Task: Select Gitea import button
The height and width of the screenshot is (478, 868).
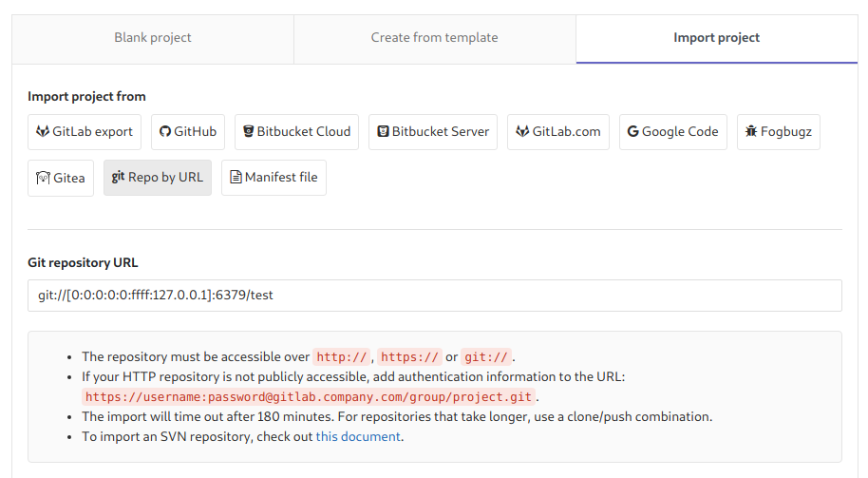Action: 61,178
